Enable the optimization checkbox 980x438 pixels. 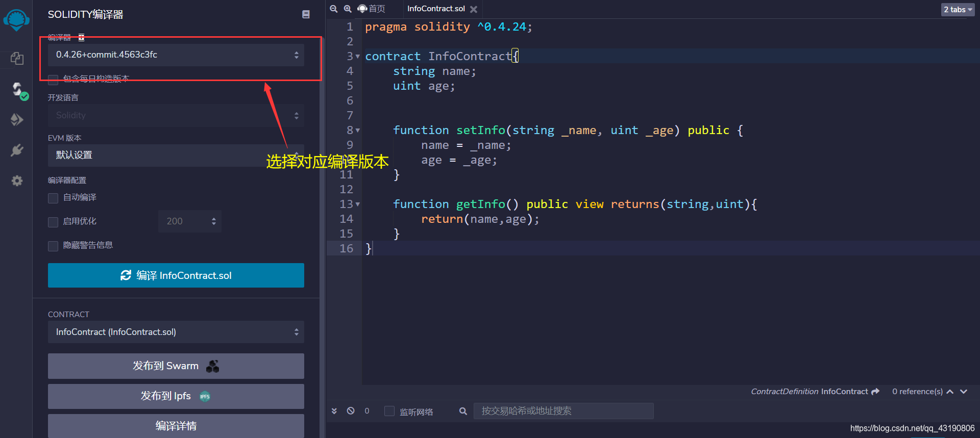click(53, 222)
